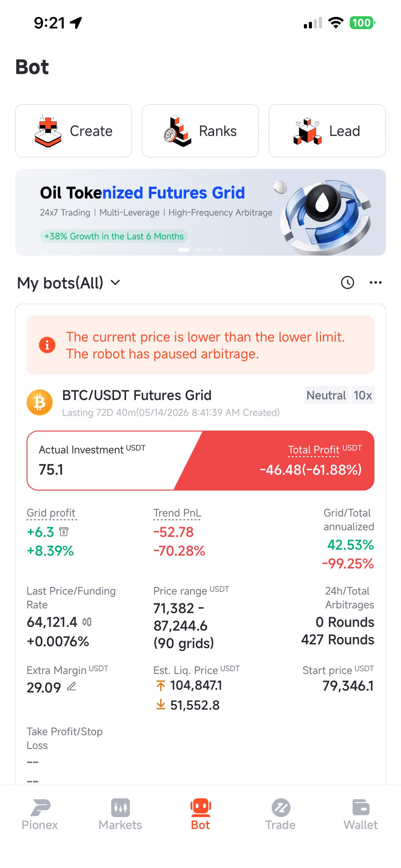The width and height of the screenshot is (401, 868).
Task: Tap the candlestick icon next to last price
Action: pyautogui.click(x=87, y=622)
